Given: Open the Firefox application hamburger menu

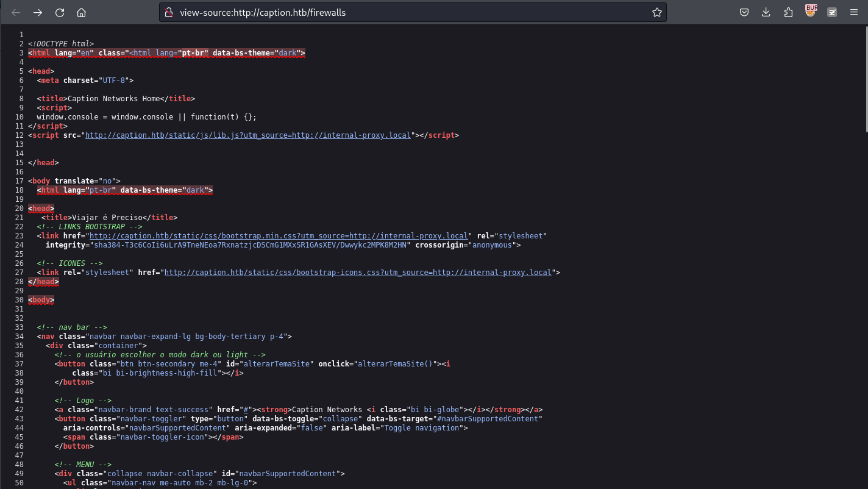Looking at the screenshot, I should (x=853, y=12).
